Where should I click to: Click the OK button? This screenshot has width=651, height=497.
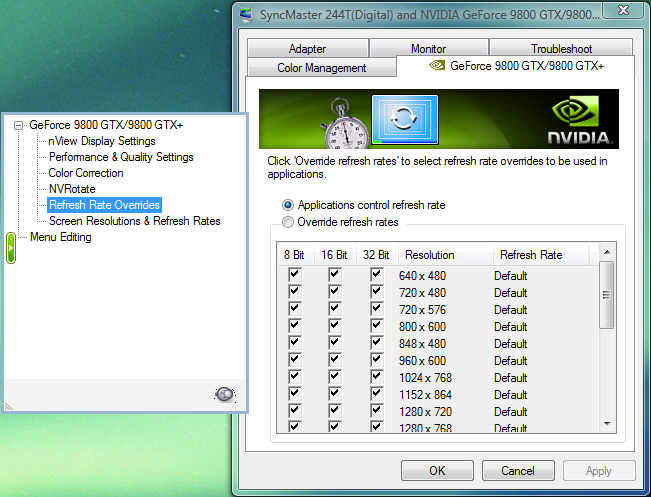pos(437,471)
